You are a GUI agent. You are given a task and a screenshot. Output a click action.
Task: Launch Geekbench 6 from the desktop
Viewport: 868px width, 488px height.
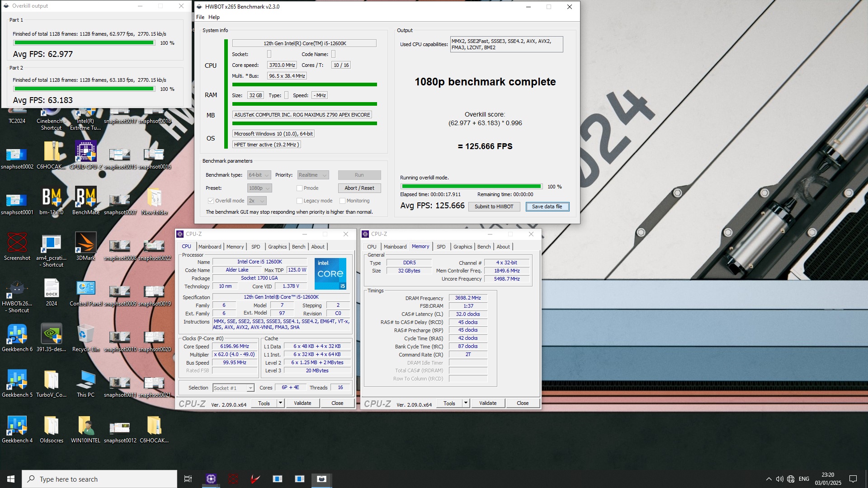coord(17,338)
